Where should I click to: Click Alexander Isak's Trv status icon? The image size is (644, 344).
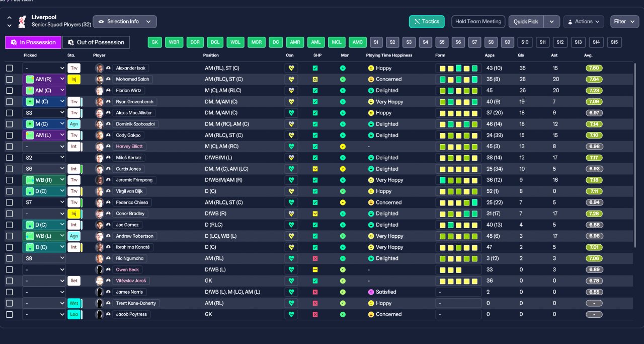74,68
